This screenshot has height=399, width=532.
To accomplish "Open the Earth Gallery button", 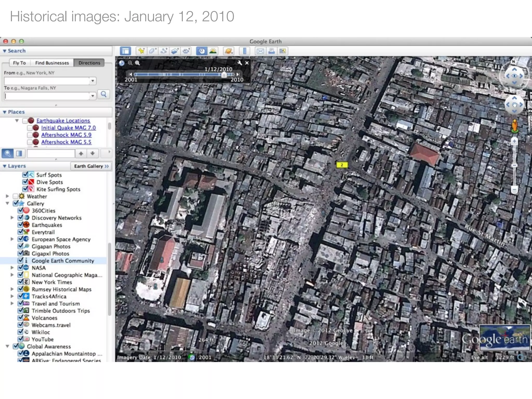I will point(91,166).
